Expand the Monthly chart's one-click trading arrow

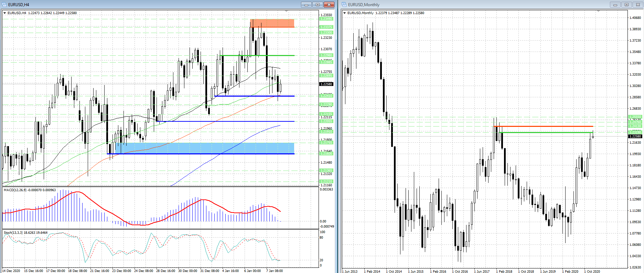[345, 13]
